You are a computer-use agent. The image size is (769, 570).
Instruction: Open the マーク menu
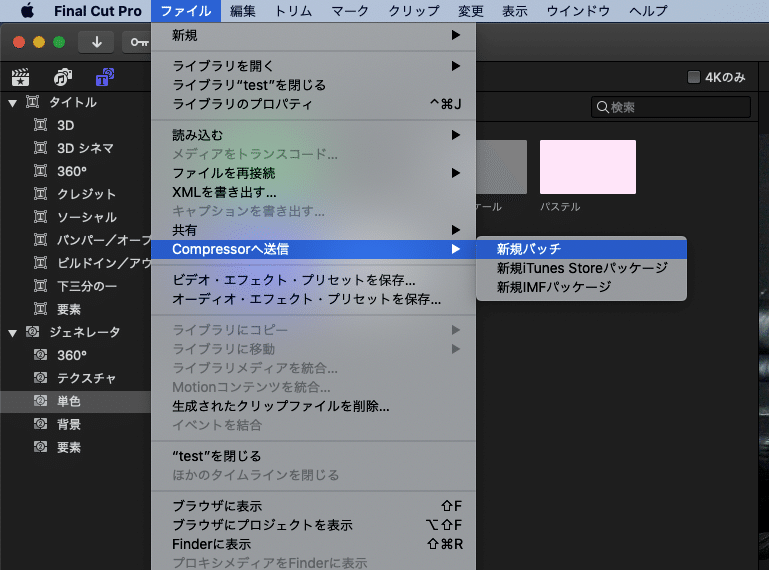[x=350, y=11]
